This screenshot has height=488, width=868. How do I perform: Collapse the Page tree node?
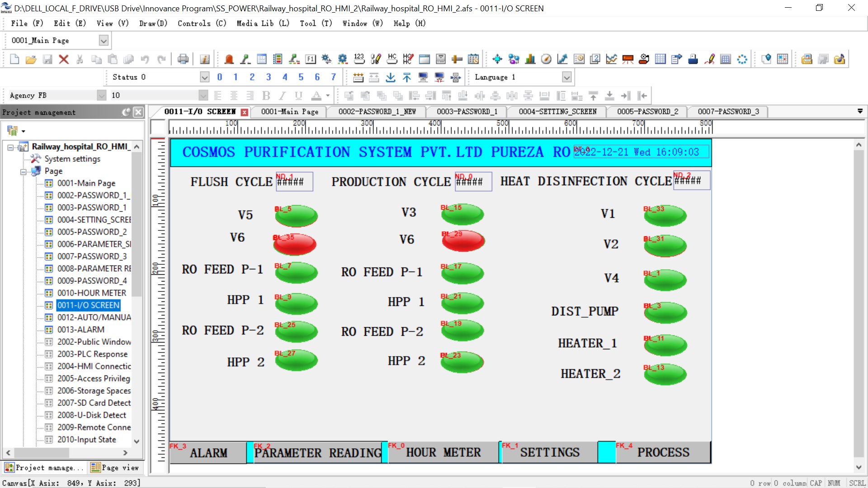pyautogui.click(x=24, y=171)
